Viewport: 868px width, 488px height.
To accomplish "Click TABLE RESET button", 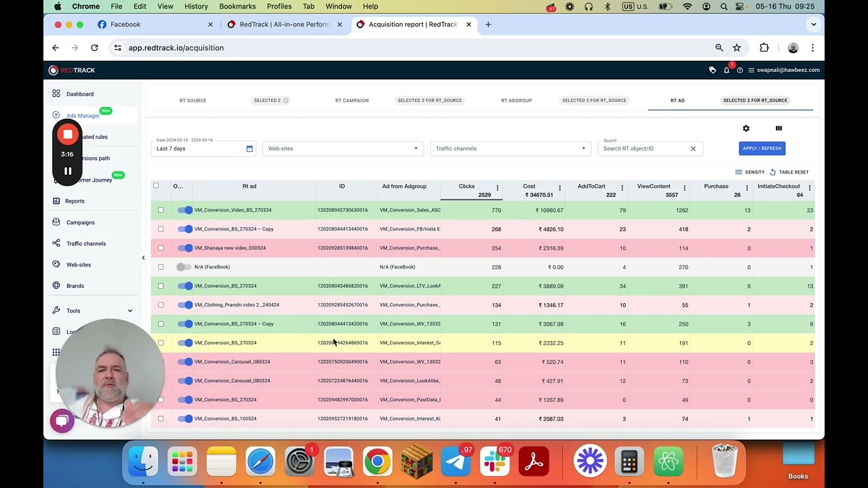I will (x=789, y=172).
